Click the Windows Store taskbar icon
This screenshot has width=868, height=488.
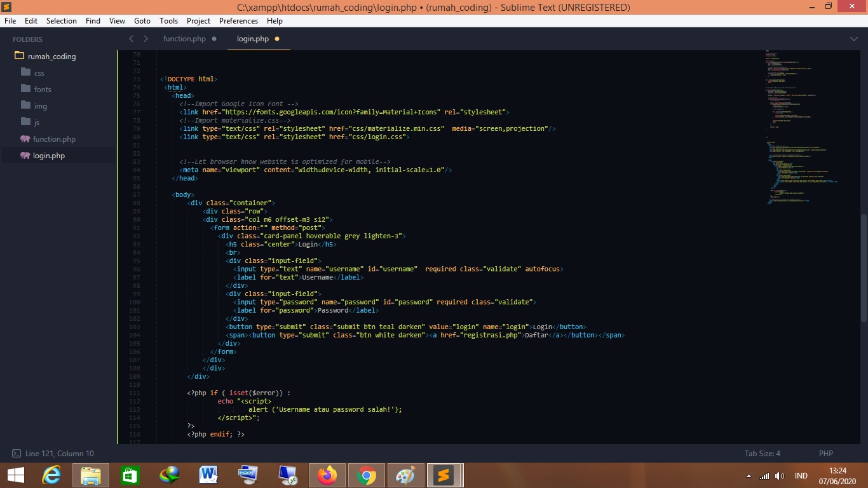click(x=130, y=475)
